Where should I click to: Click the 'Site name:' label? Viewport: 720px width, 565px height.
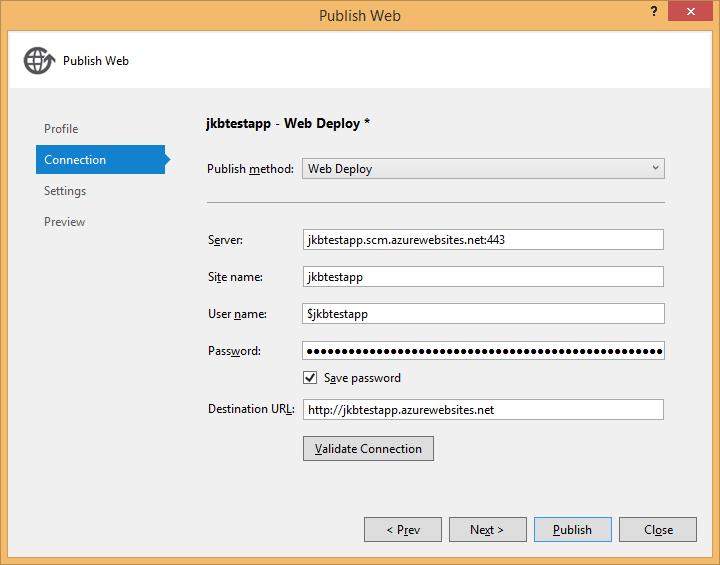pos(235,277)
